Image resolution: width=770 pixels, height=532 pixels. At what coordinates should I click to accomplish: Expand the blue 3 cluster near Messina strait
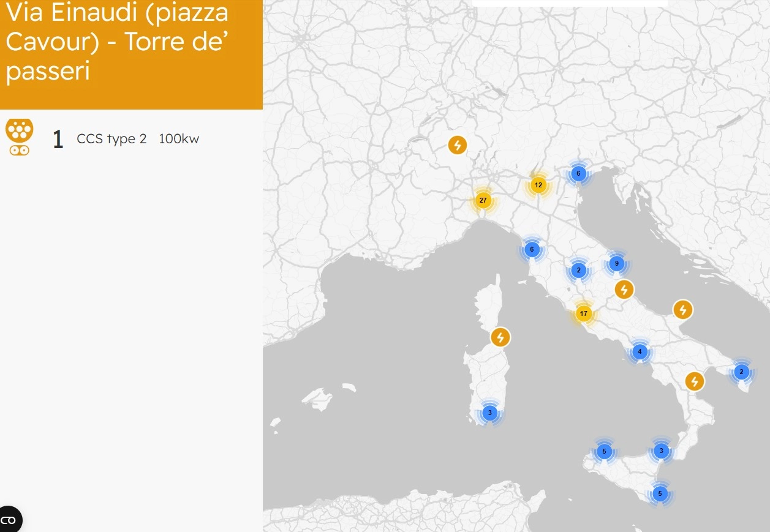(661, 451)
